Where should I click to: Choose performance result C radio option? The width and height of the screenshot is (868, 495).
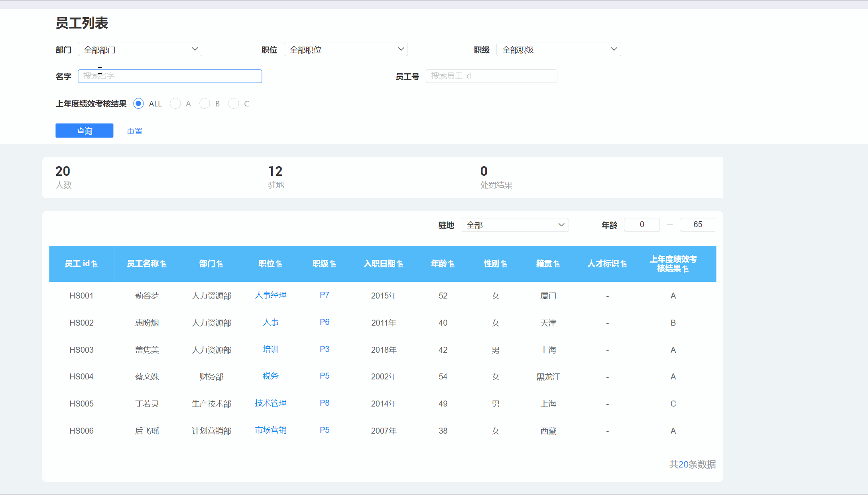[233, 104]
